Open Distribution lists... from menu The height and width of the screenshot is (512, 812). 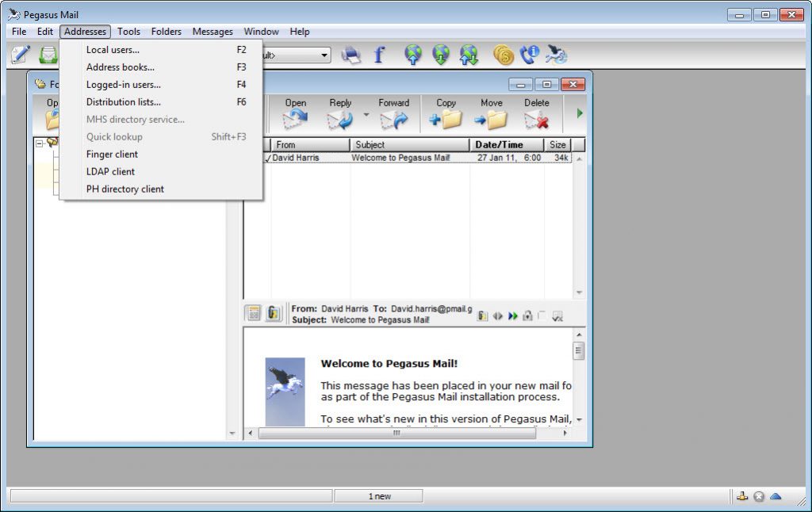[161, 102]
